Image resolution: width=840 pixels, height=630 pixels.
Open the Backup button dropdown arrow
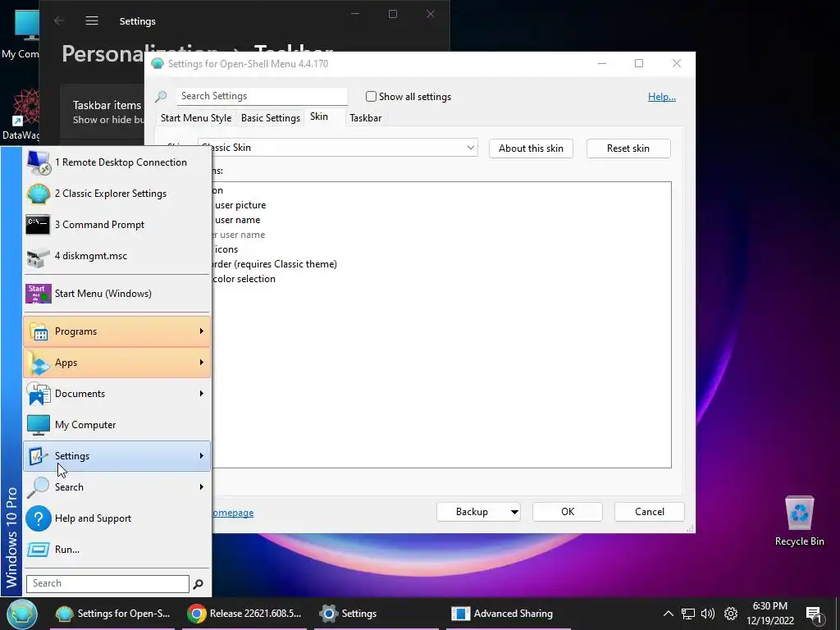pos(514,512)
